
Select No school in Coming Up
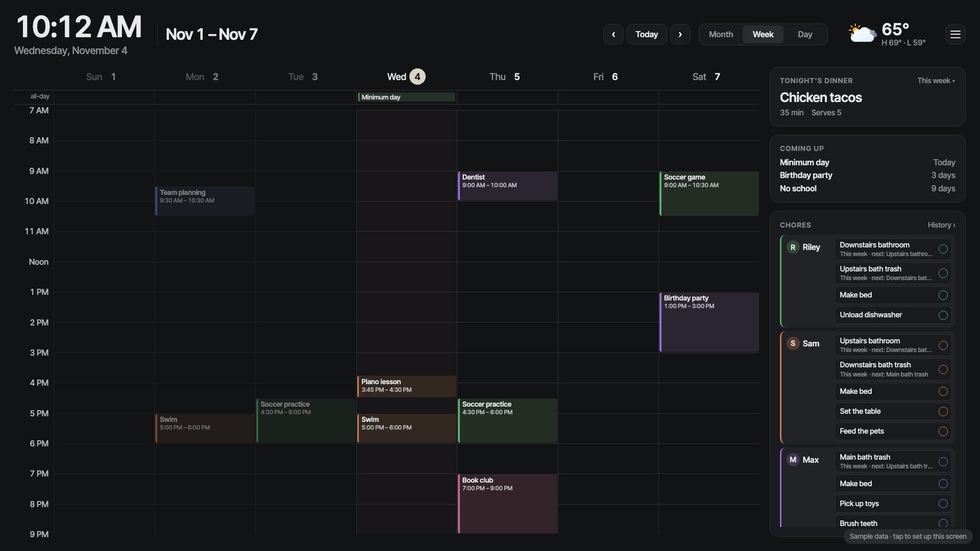coord(867,188)
